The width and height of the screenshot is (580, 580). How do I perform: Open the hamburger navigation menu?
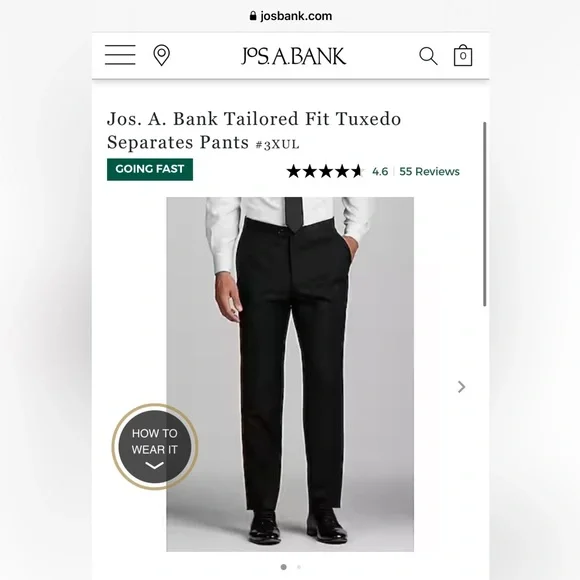coord(120,55)
